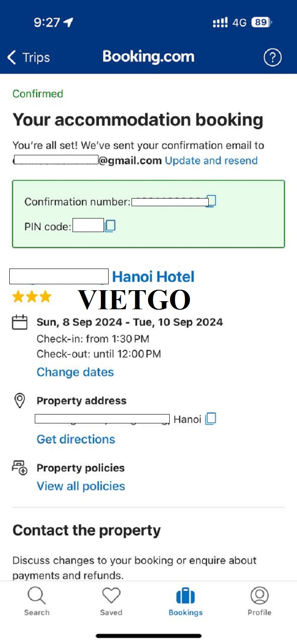This screenshot has height=644, width=297.
Task: Open the Change dates link
Action: click(x=75, y=372)
